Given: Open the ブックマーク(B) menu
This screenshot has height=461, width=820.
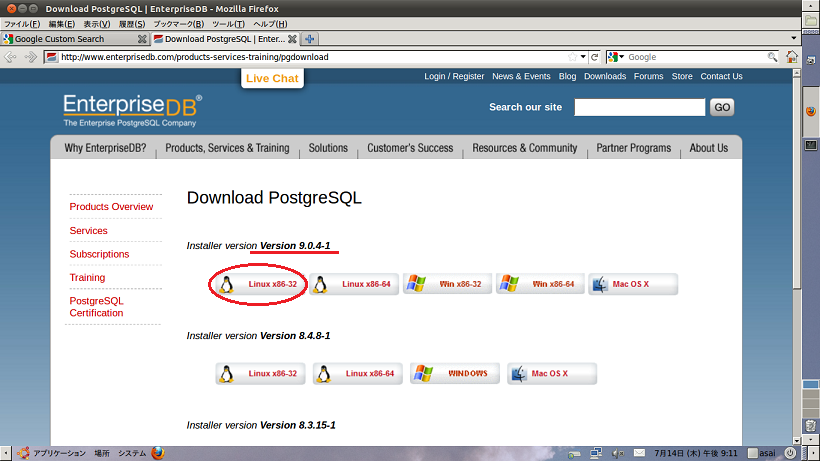Looking at the screenshot, I should 178,24.
